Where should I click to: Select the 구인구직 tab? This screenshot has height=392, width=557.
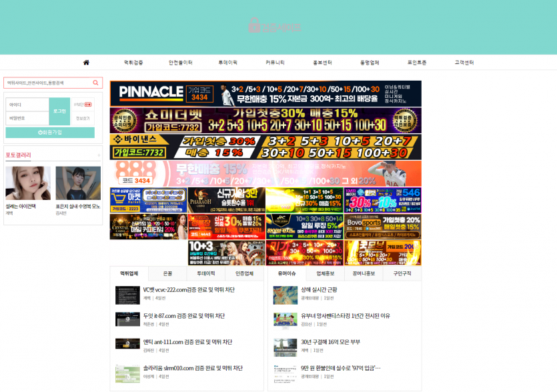402,273
